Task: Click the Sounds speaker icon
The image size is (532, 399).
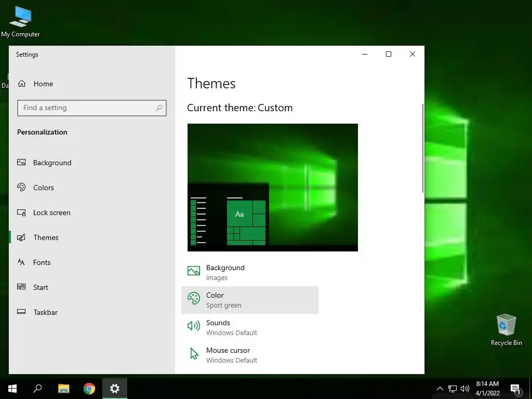Action: [194, 326]
